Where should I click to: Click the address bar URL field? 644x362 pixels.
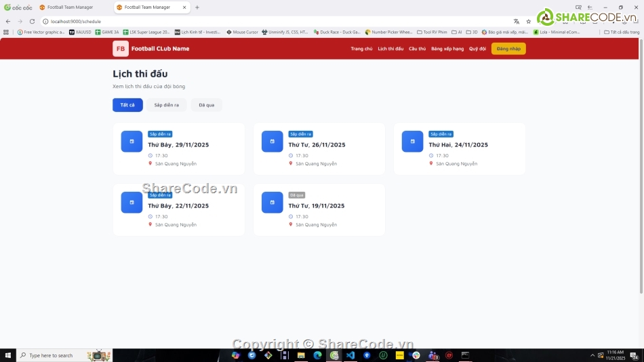pyautogui.click(x=275, y=22)
